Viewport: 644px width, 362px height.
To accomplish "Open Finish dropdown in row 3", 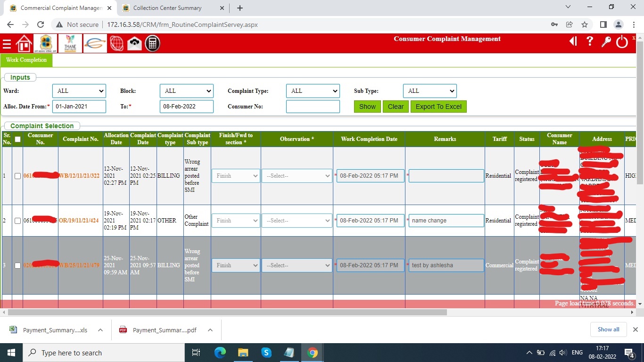I will pos(236,265).
